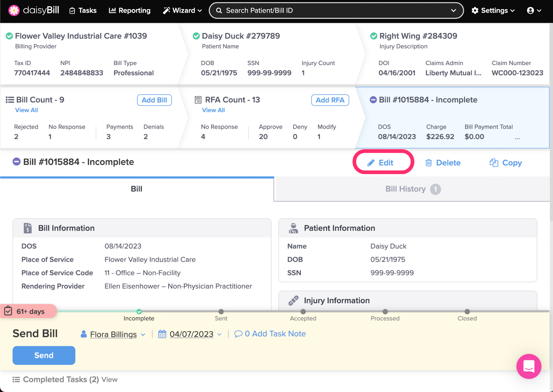Click the Completed Tasks list icon
The height and width of the screenshot is (392, 553).
16,380
